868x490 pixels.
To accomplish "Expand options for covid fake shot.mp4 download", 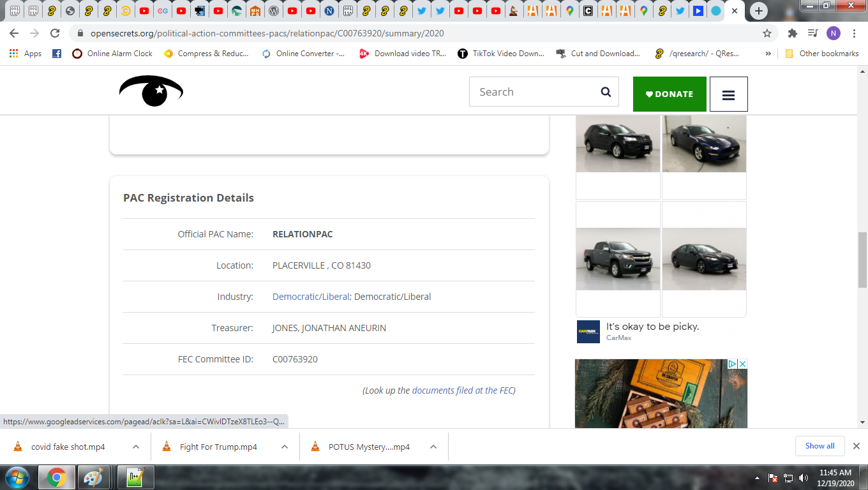I will (136, 447).
